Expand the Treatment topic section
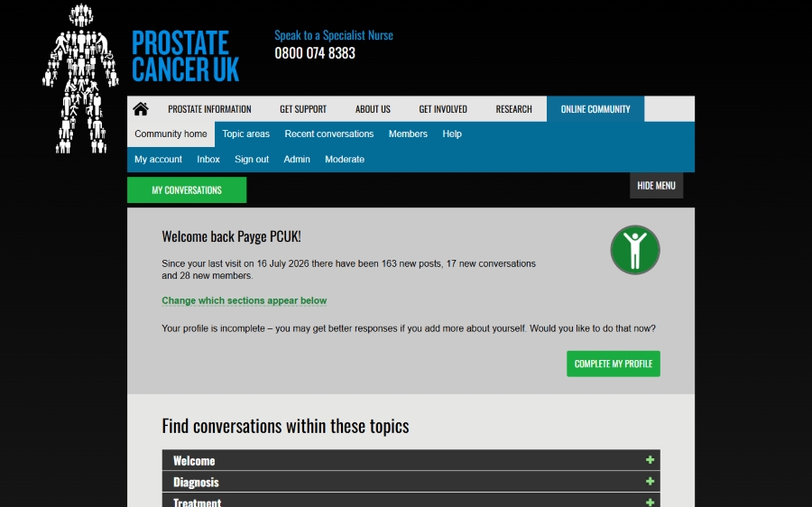Image resolution: width=812 pixels, height=507 pixels. pyautogui.click(x=411, y=501)
